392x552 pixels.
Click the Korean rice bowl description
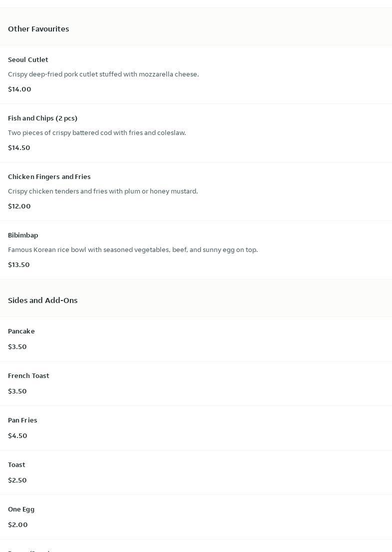[133, 249]
